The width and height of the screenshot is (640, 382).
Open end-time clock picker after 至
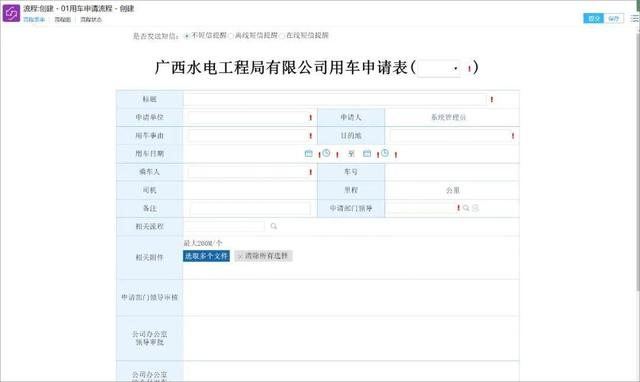click(385, 153)
